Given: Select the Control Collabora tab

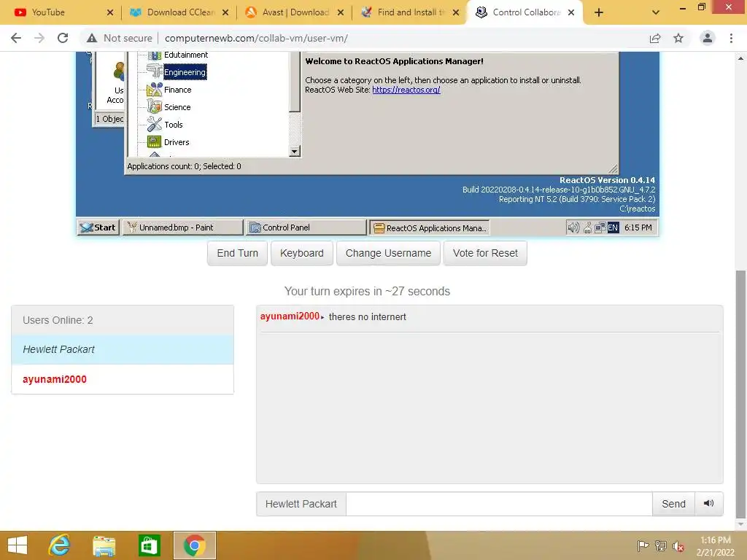Looking at the screenshot, I should click(525, 12).
